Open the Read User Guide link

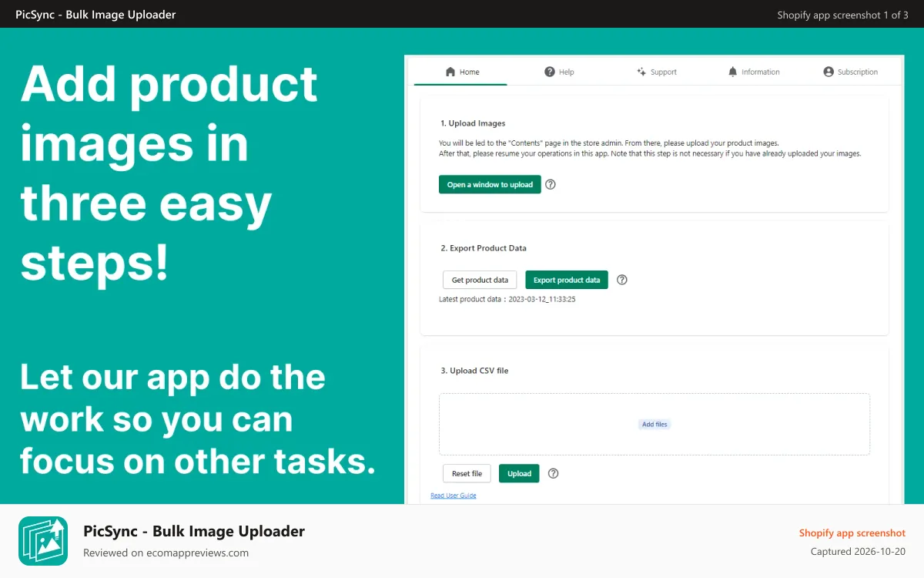(454, 496)
